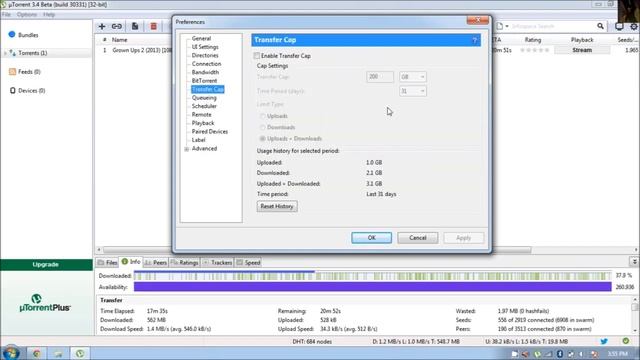Open the Time Period days dropdown
This screenshot has width=640, height=360.
413,91
